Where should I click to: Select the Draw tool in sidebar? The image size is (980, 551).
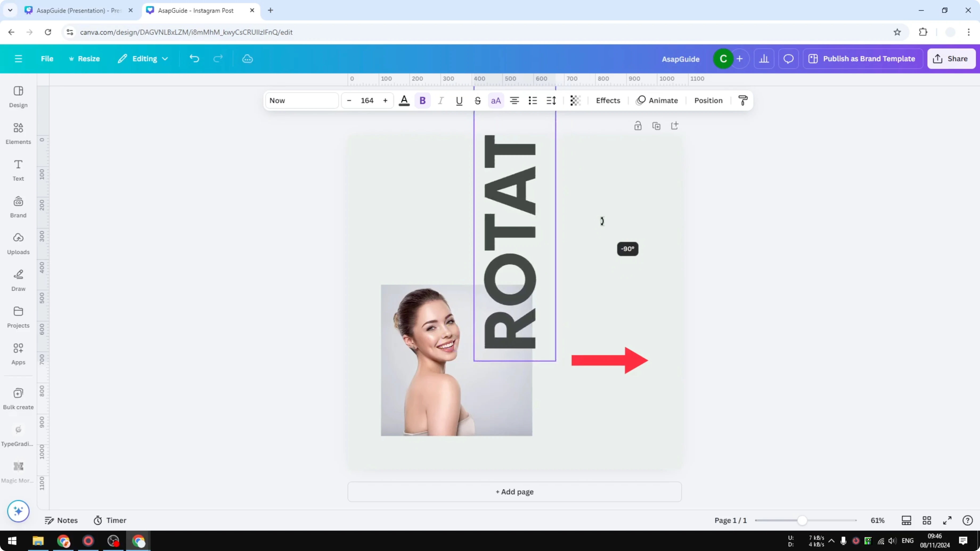coord(18,280)
